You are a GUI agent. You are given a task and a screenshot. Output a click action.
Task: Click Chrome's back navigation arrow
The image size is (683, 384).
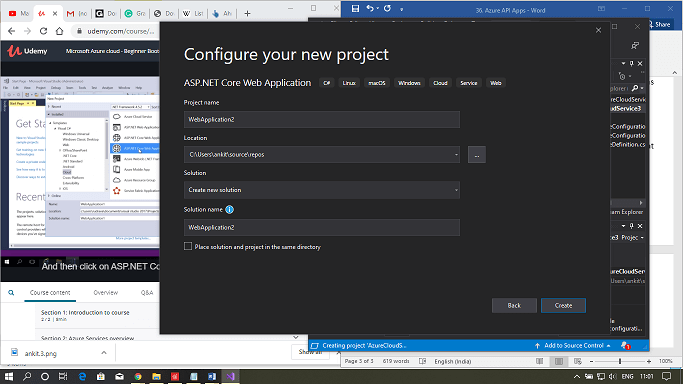(11, 31)
